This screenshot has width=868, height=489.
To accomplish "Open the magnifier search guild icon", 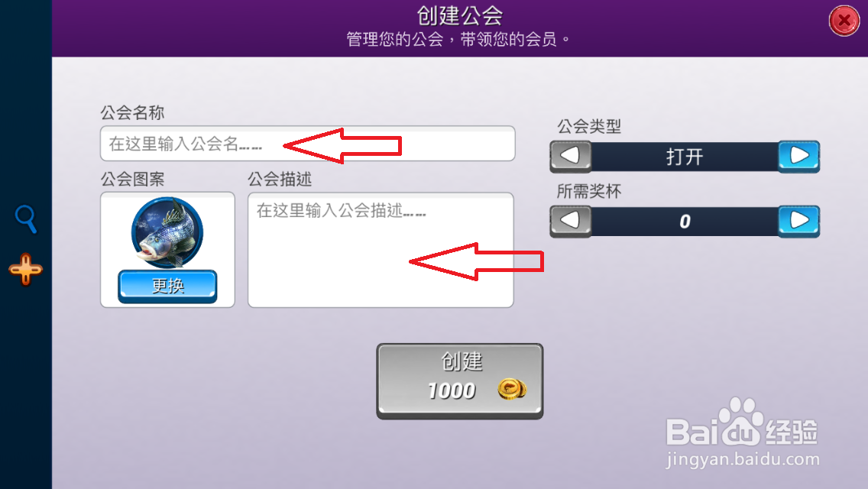I will pos(25,219).
